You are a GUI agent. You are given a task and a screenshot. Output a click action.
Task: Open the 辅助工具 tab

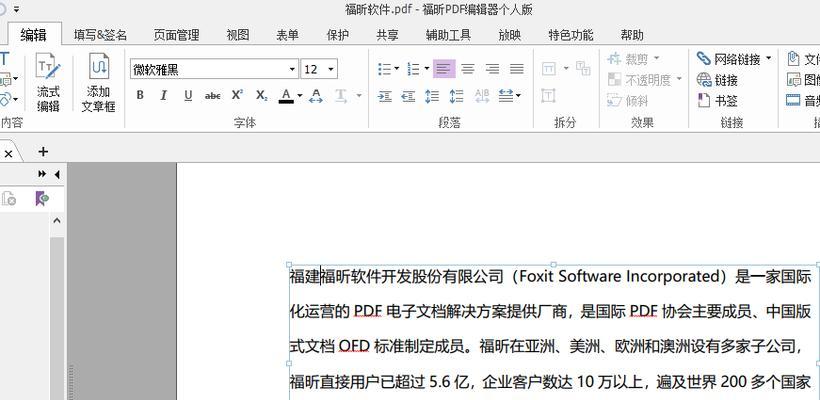pos(449,35)
